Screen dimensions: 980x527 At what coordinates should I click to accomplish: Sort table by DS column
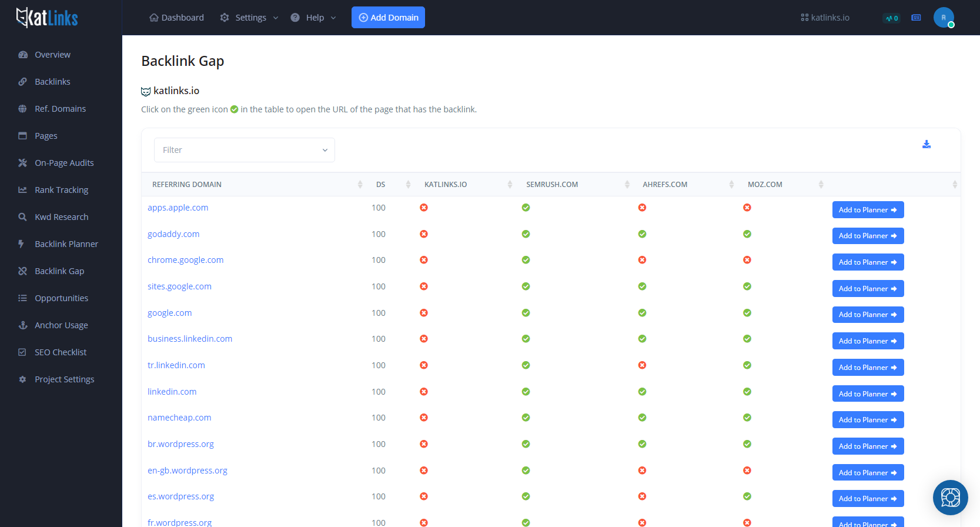point(381,185)
